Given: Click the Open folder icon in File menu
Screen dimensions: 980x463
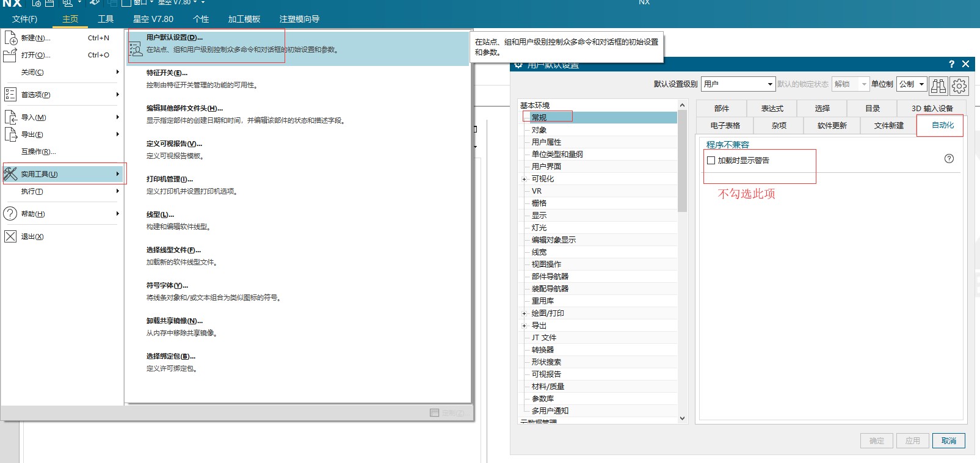Looking at the screenshot, I should pyautogui.click(x=10, y=55).
